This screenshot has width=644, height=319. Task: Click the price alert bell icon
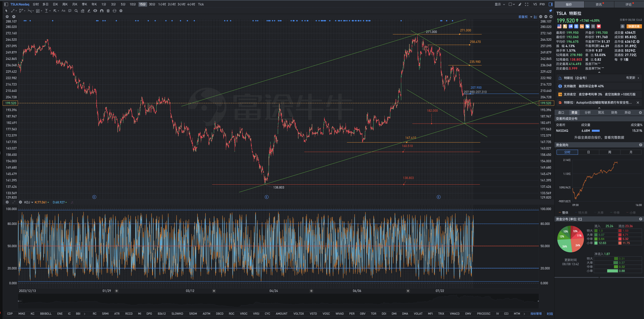(623, 26)
